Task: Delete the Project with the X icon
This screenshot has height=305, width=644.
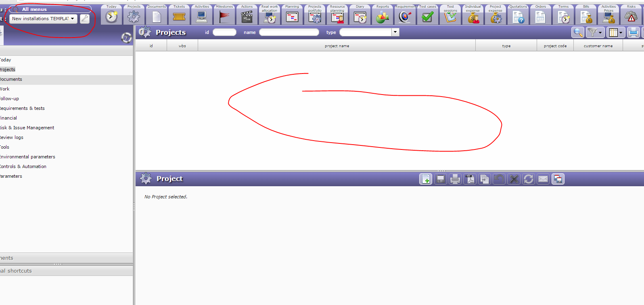Action: [x=514, y=179]
